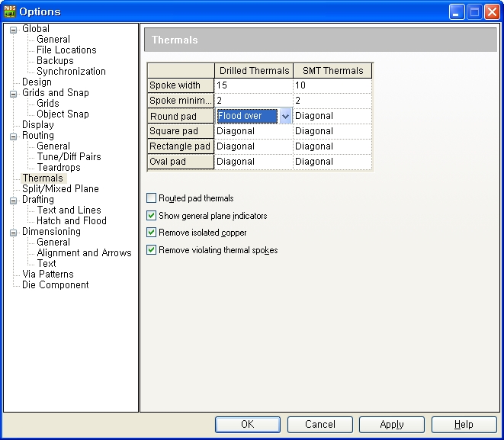Select SMT Rectangle pad Diagonal cell

point(332,146)
